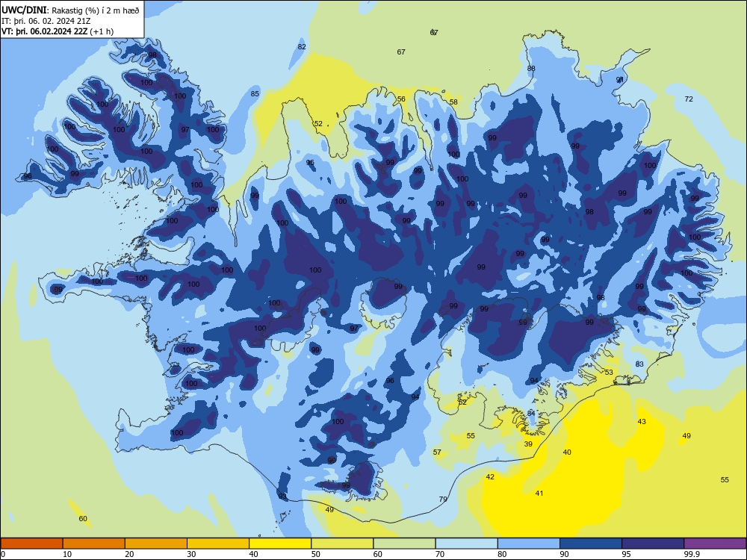
Task: Click the map value '82' off the north coast
Action: tap(302, 46)
